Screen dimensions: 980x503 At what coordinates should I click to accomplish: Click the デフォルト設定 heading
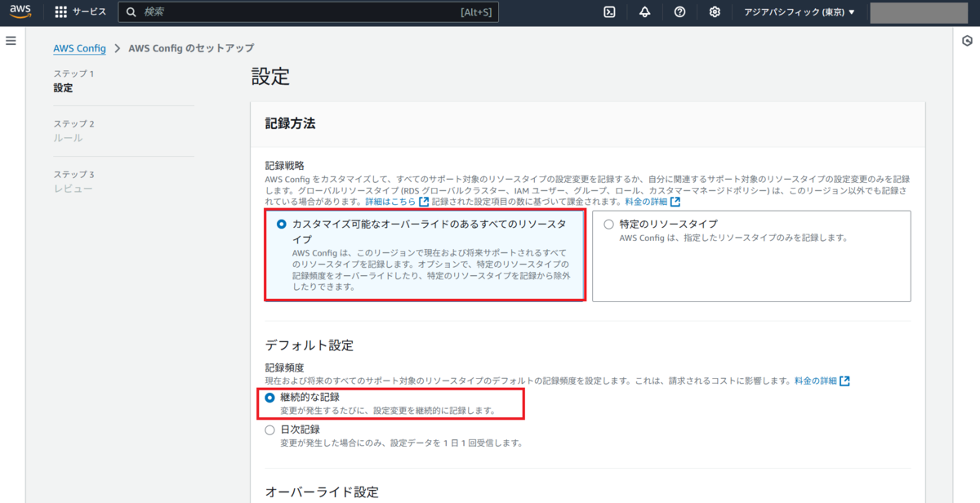(x=310, y=345)
